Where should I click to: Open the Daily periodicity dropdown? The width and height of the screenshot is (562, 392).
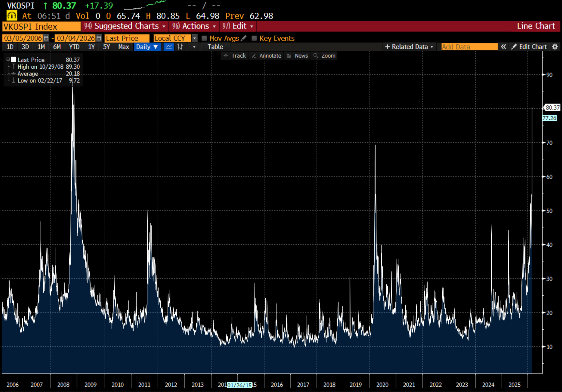[x=147, y=47]
